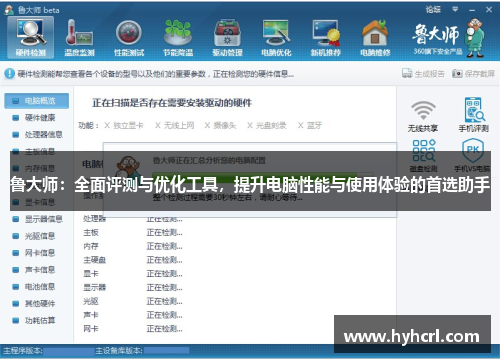Image resolution: width=500 pixels, height=362 pixels.
Task: Click the 显示器 row label
Action: (x=94, y=287)
